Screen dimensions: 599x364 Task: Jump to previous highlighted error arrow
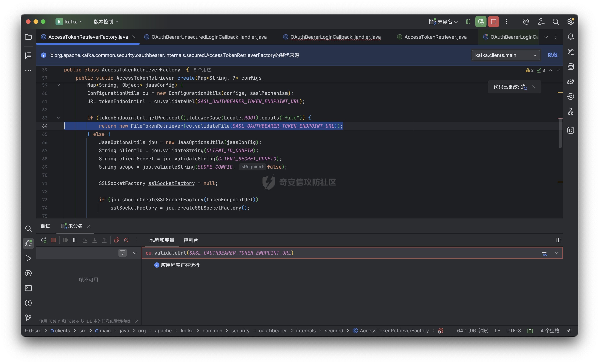[x=550, y=70]
